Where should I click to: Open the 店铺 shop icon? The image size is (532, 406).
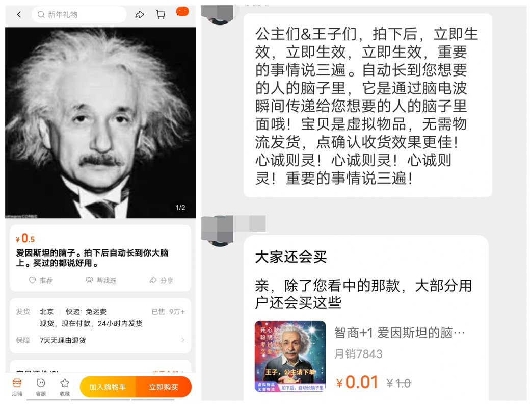[17, 387]
